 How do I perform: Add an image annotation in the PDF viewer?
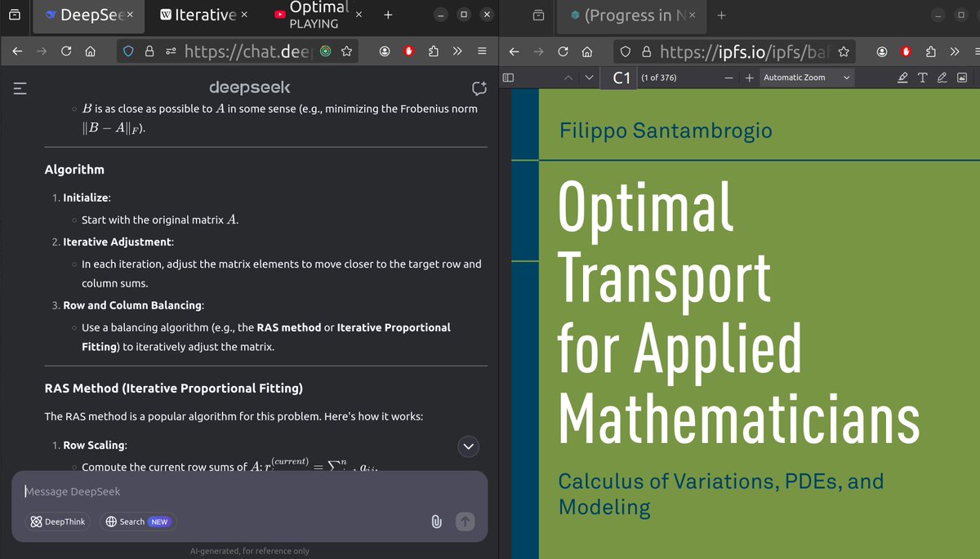click(962, 77)
